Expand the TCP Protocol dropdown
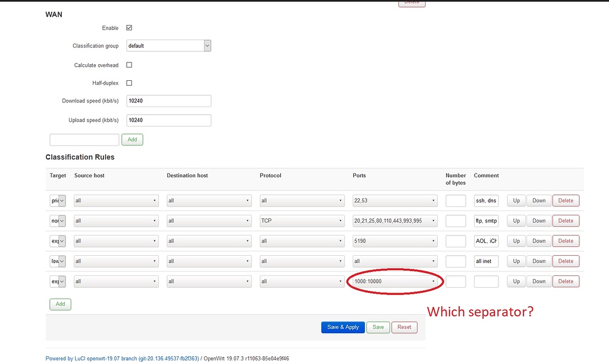The image size is (609, 364). [302, 221]
